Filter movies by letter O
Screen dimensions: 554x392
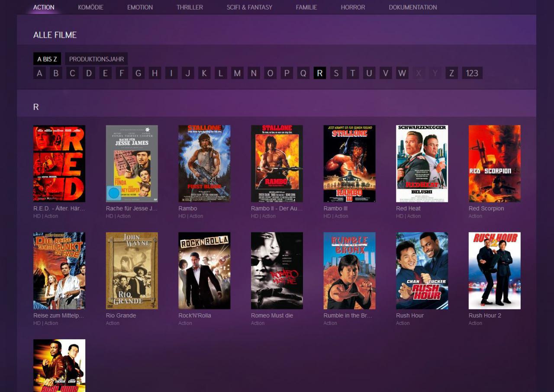tap(271, 73)
